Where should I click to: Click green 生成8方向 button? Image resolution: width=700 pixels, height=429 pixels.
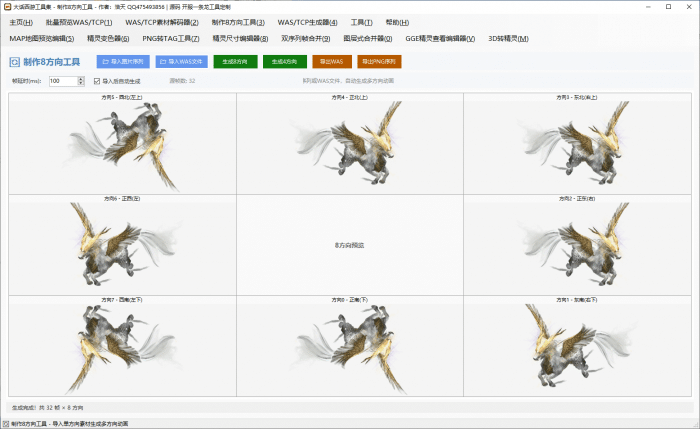point(235,62)
